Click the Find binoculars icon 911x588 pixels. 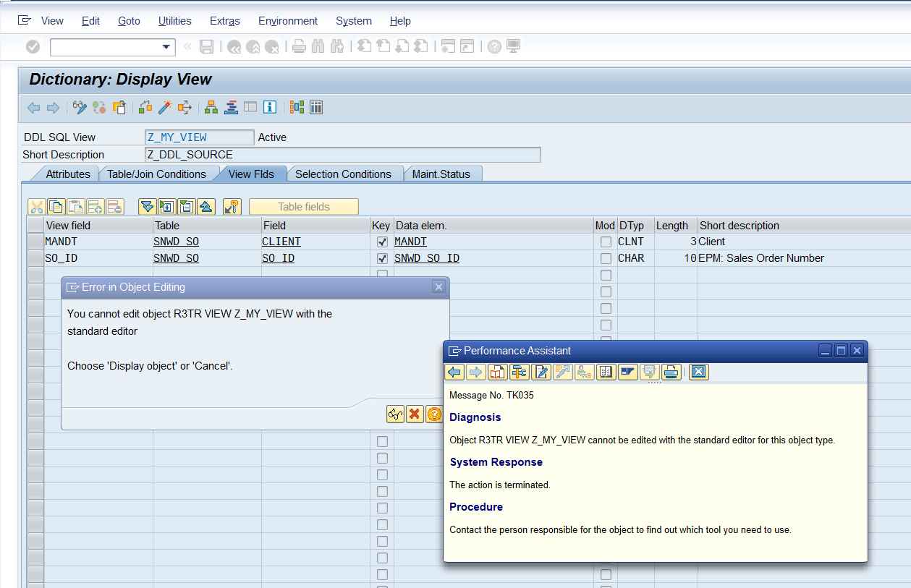pyautogui.click(x=318, y=47)
